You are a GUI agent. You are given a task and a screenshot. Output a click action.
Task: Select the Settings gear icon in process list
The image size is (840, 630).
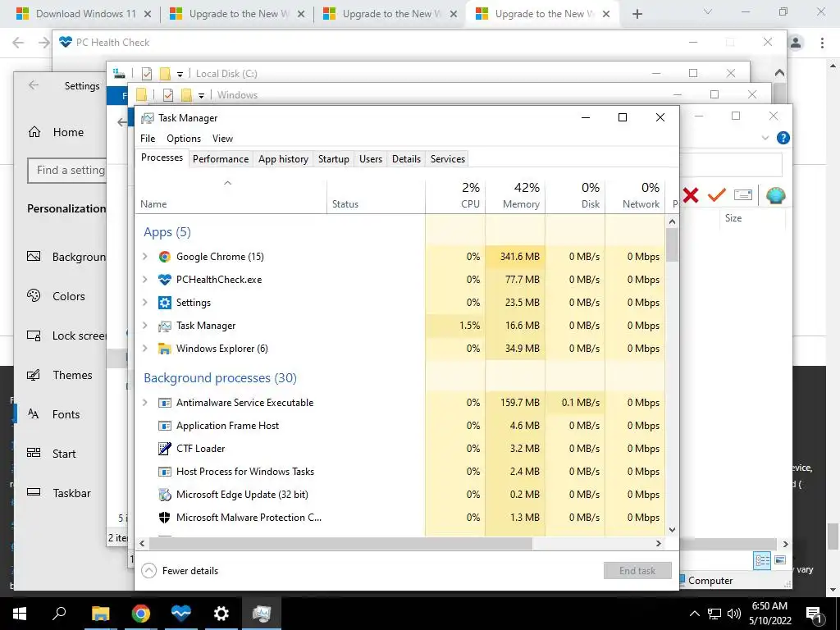(x=164, y=303)
